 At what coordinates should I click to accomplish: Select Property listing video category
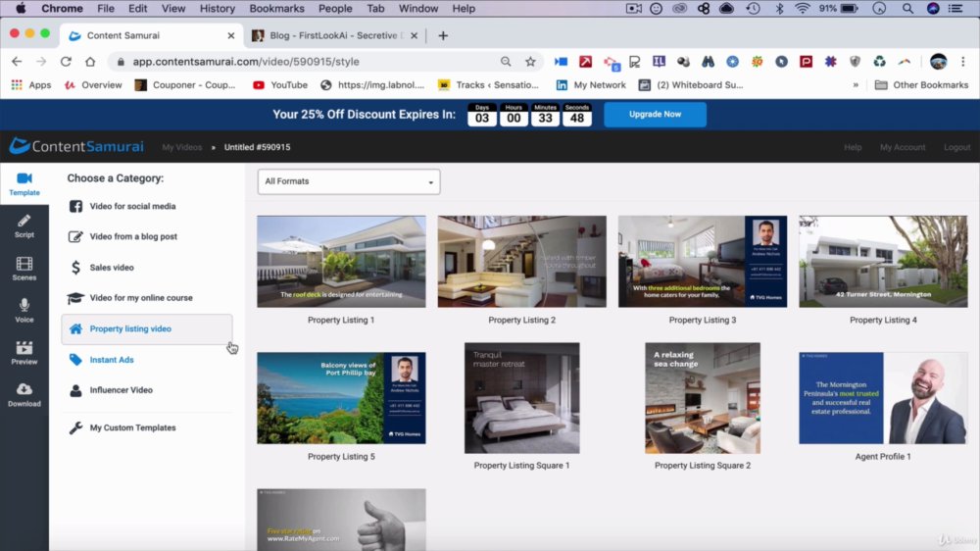(147, 329)
